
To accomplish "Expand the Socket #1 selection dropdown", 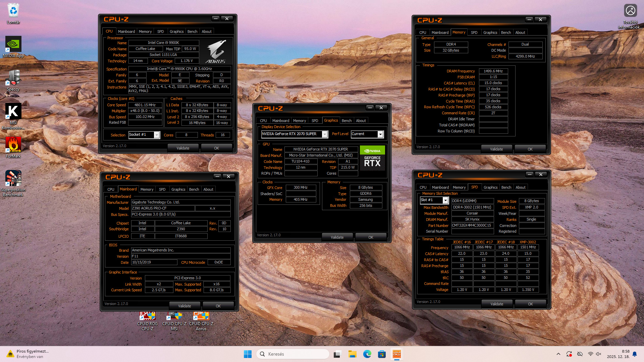I will 156,135.
